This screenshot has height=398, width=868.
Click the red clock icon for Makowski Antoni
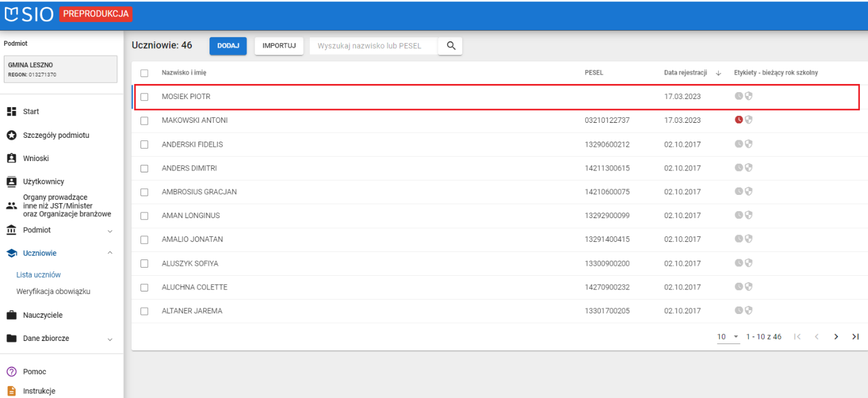click(x=738, y=120)
